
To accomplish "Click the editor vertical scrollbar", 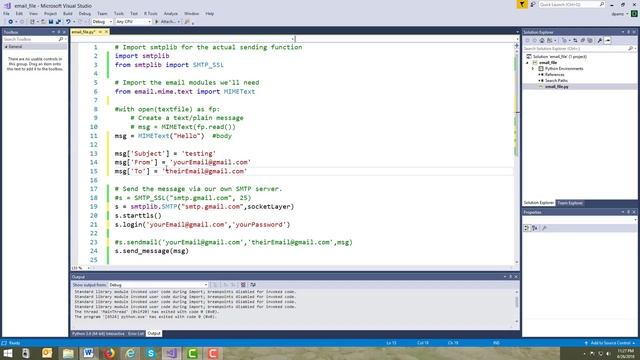I will pos(517,155).
